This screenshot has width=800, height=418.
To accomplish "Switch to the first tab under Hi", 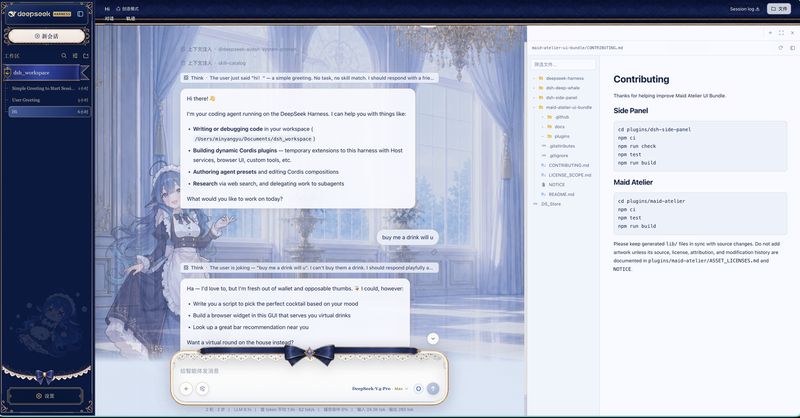I will (109, 18).
